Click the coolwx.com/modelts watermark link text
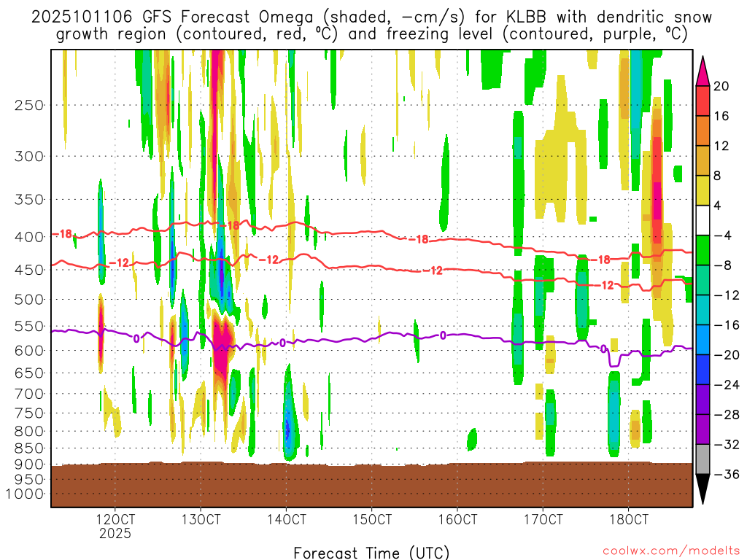 tap(671, 551)
